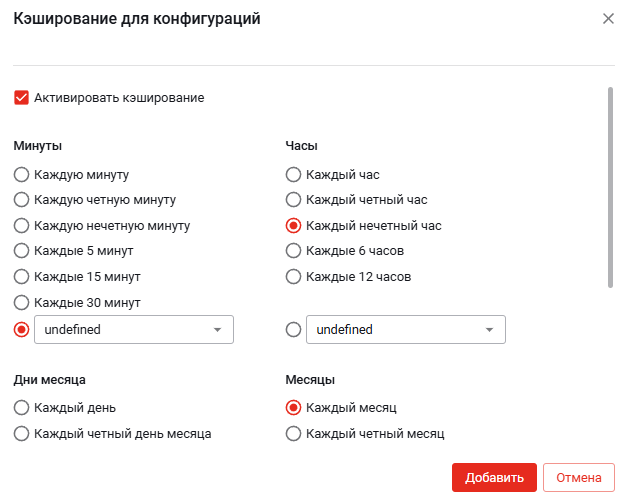
Task: Select 'Каждые 6 часов' radio button
Action: [x=293, y=250]
